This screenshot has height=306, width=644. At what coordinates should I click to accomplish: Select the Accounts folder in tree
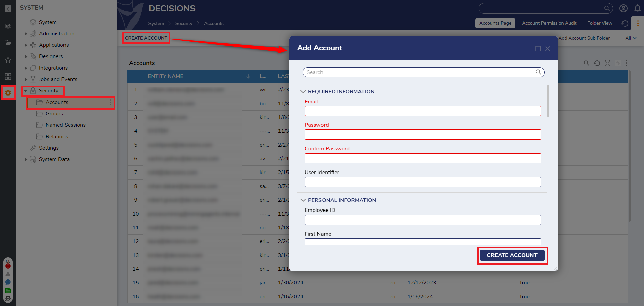point(71,102)
